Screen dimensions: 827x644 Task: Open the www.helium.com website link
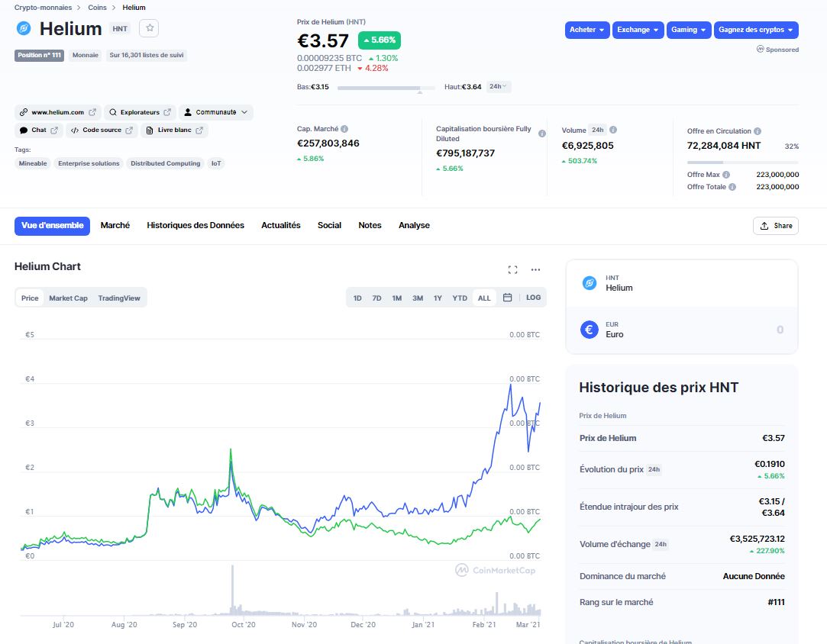pos(57,112)
